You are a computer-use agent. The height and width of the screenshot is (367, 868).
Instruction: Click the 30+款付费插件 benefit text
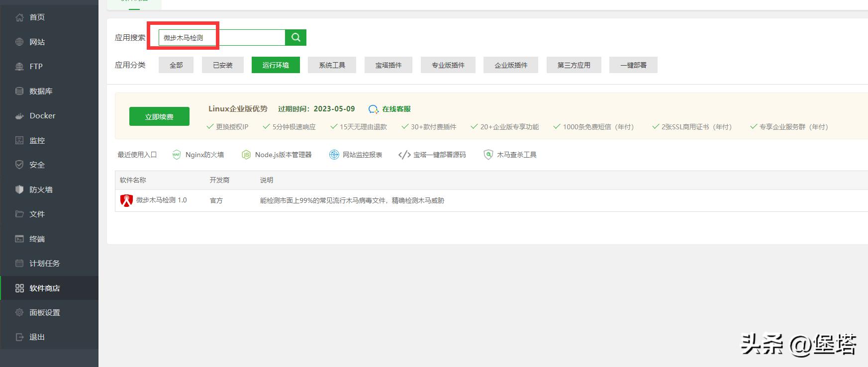(433, 127)
